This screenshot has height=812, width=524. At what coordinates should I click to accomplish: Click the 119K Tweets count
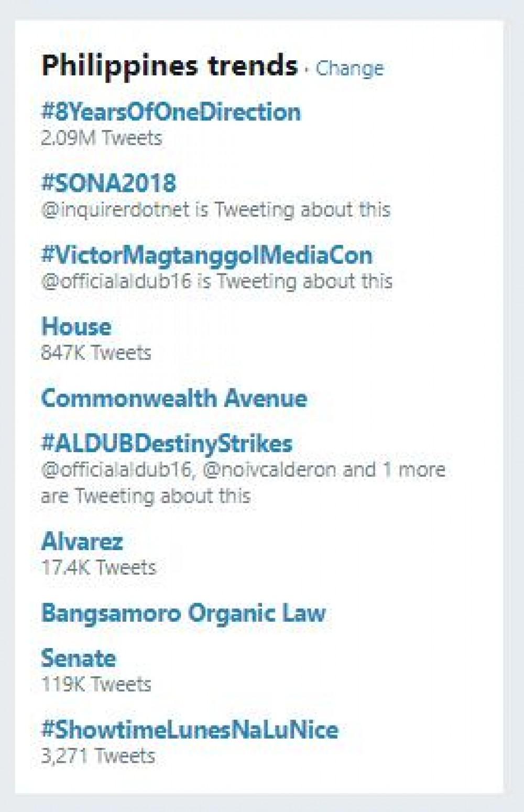96,684
